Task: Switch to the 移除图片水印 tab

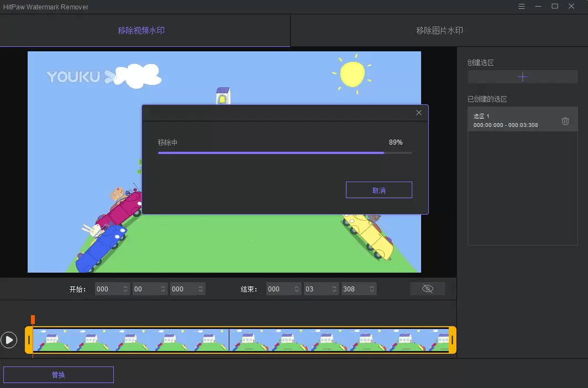Action: tap(439, 31)
